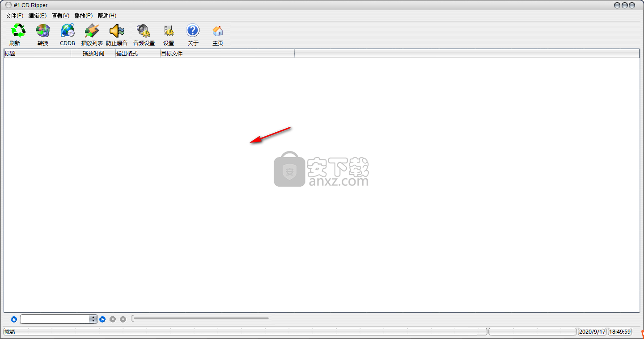
Task: Open the 编辑(E) menu
Action: click(37, 16)
